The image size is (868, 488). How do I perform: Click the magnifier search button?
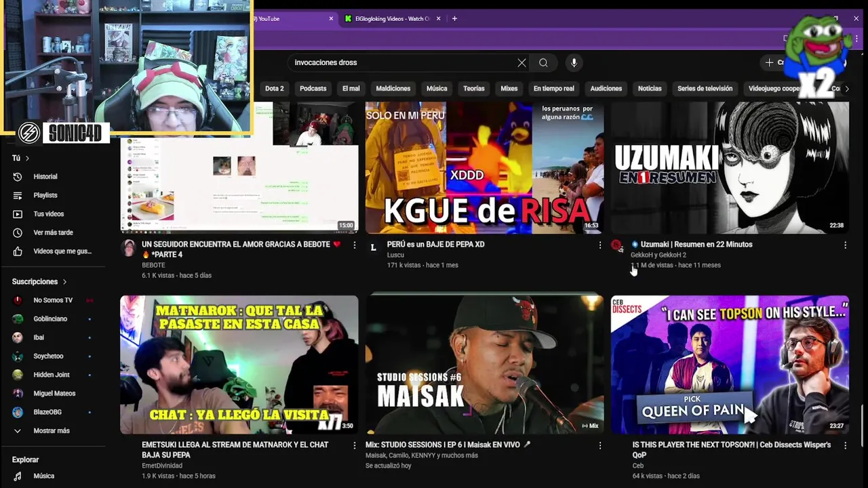coord(543,62)
